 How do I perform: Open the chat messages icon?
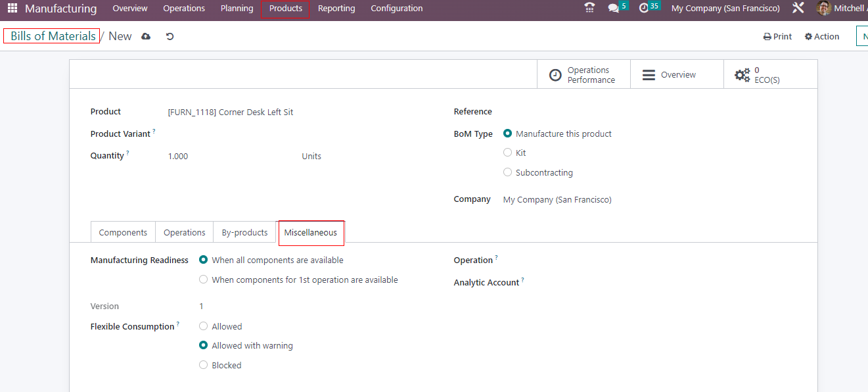(x=614, y=9)
